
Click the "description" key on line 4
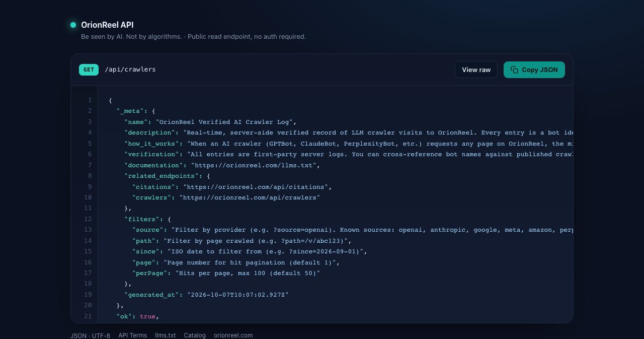pyautogui.click(x=150, y=132)
